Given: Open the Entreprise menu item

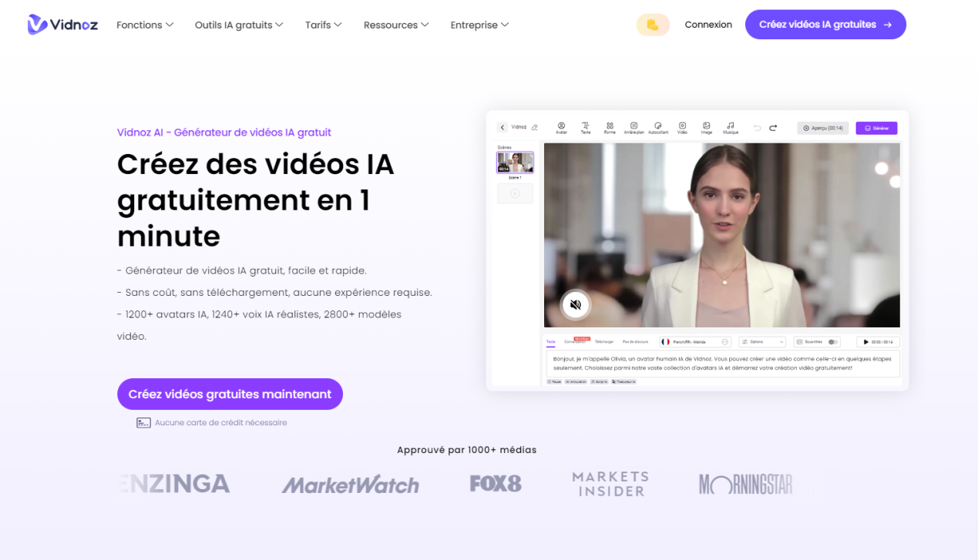Looking at the screenshot, I should [x=479, y=25].
